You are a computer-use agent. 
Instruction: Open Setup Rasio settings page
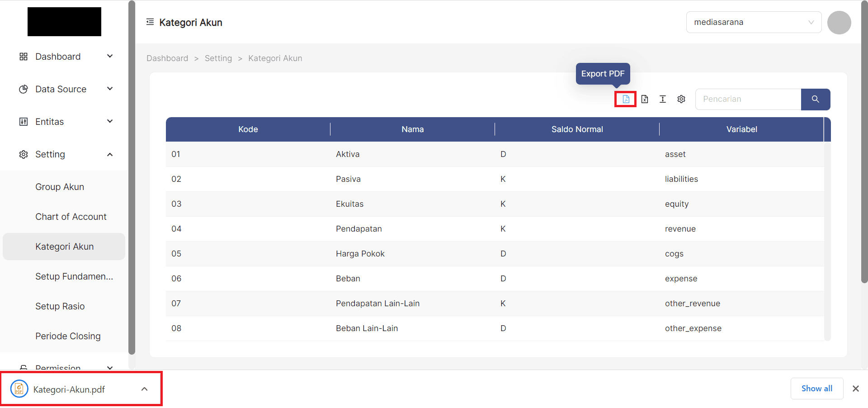(60, 306)
